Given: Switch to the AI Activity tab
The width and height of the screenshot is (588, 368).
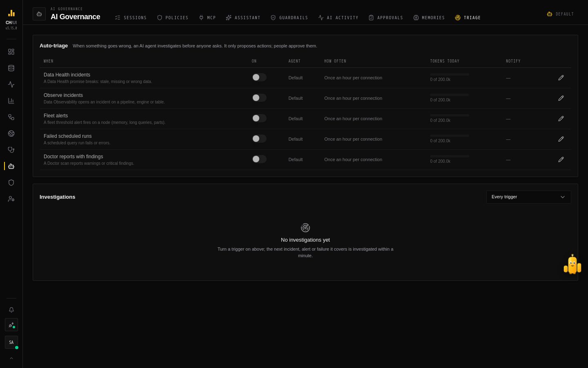Looking at the screenshot, I should (338, 18).
